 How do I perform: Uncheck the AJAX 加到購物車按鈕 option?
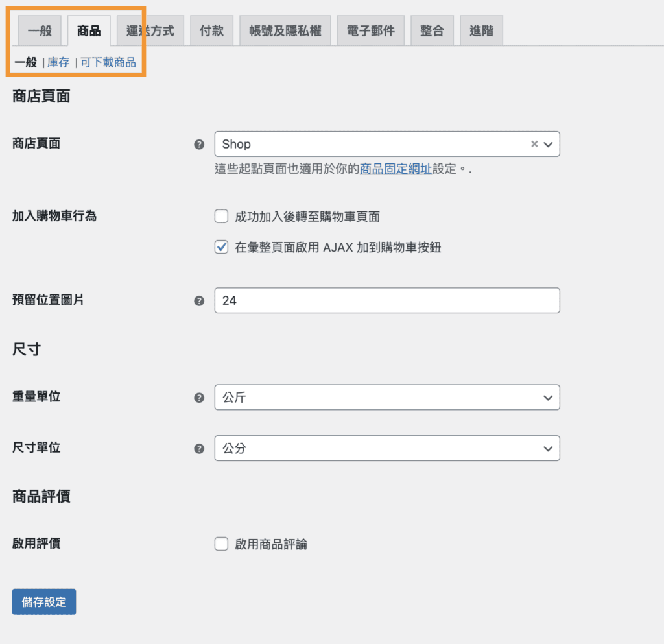coord(221,247)
